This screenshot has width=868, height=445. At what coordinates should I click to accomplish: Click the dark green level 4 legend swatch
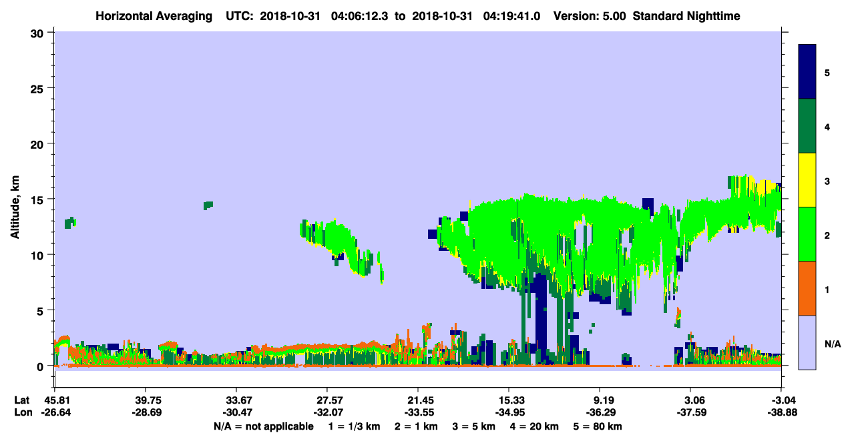(807, 126)
